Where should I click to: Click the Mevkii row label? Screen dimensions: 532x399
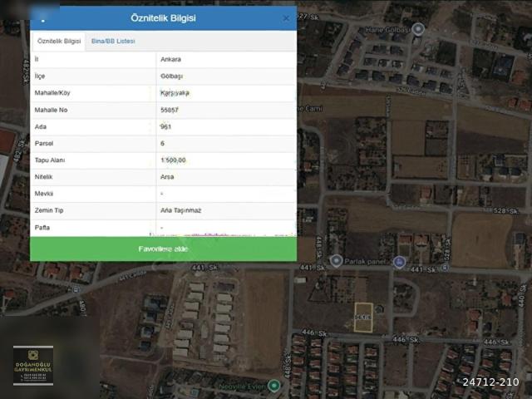click(x=44, y=194)
